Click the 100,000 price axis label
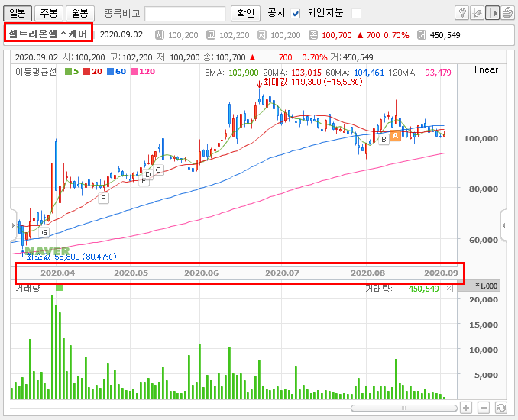The image size is (518, 420). click(481, 139)
